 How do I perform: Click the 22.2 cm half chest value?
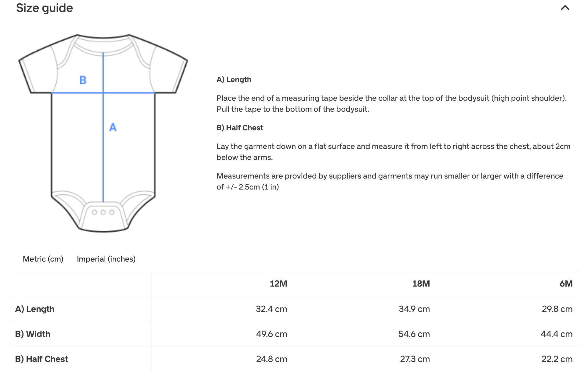(557, 359)
